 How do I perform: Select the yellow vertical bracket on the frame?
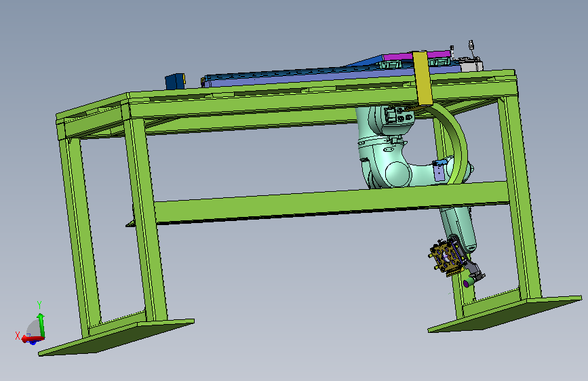click(423, 78)
